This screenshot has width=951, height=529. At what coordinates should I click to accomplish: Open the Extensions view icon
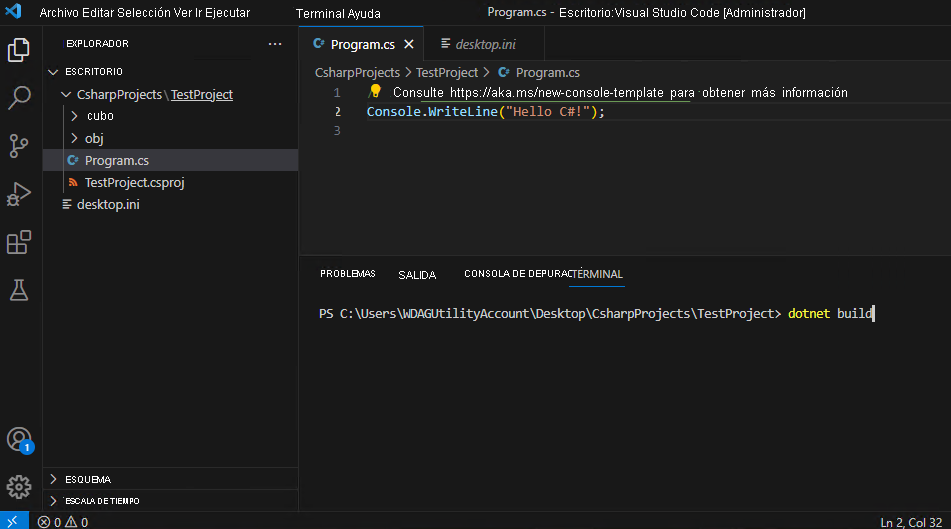[18, 242]
